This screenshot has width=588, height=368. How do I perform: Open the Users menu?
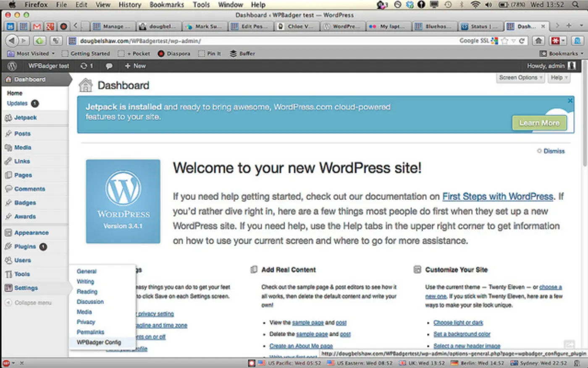(23, 261)
